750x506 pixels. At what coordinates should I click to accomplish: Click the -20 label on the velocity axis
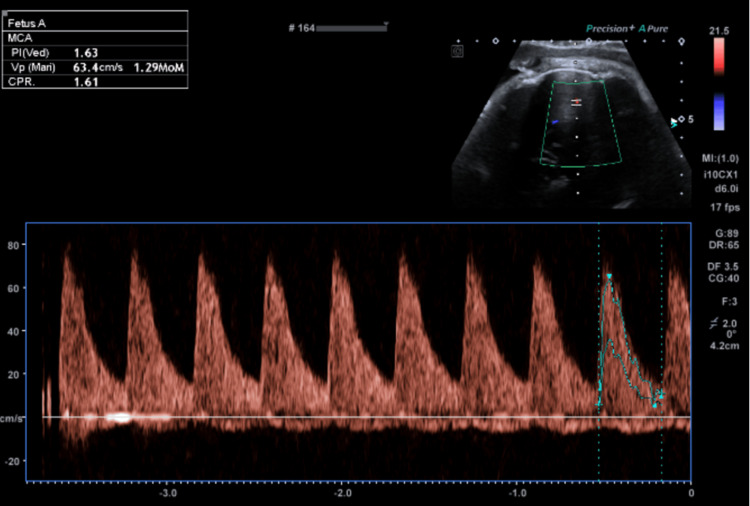point(11,461)
